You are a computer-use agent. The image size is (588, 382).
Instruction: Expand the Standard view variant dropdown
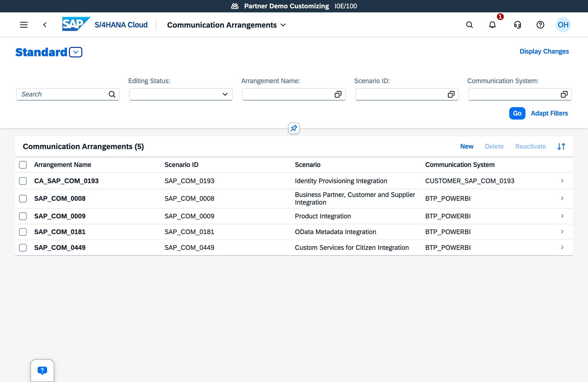(x=76, y=52)
